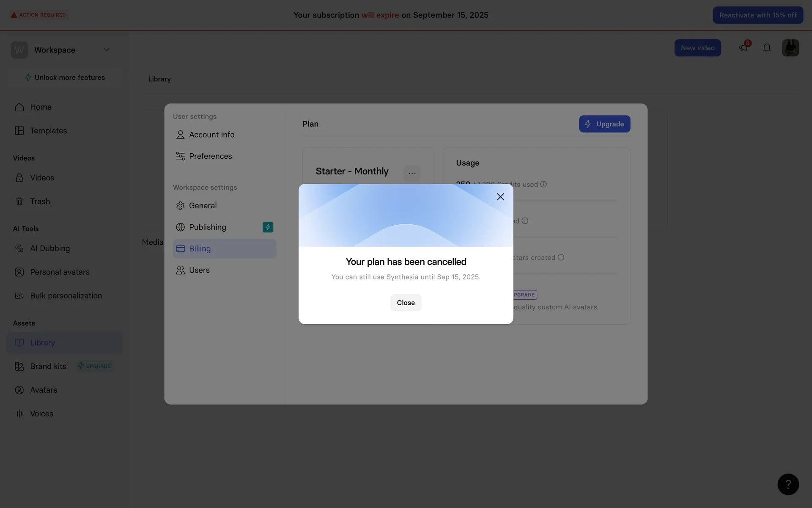Viewport: 812px width, 508px height.
Task: Click the Usage heading
Action: (x=467, y=163)
